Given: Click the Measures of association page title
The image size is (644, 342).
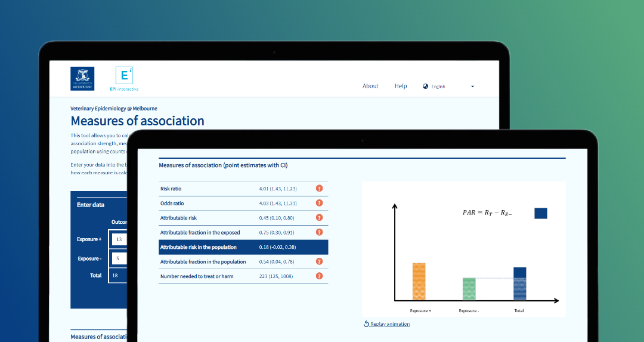Looking at the screenshot, I should [x=138, y=121].
